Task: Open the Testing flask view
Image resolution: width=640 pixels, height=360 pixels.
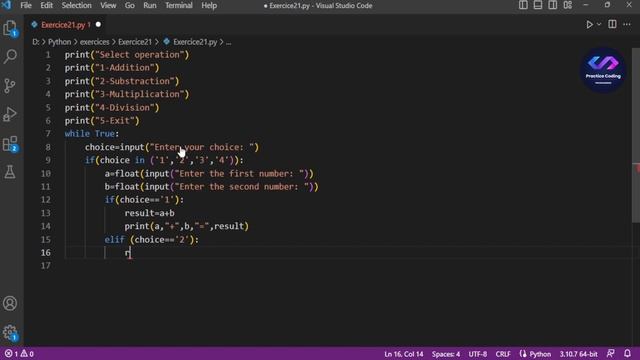Action: (x=10, y=172)
